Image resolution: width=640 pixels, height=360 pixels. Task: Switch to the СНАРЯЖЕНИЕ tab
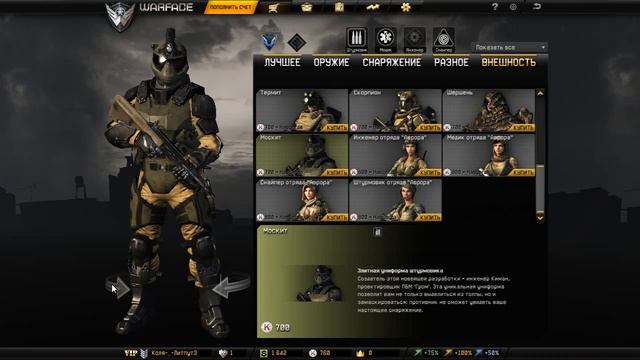click(x=392, y=62)
